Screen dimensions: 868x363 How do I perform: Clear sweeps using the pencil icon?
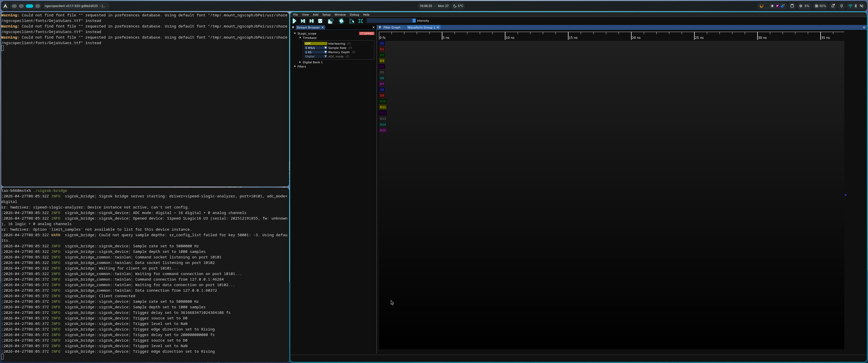click(x=351, y=21)
